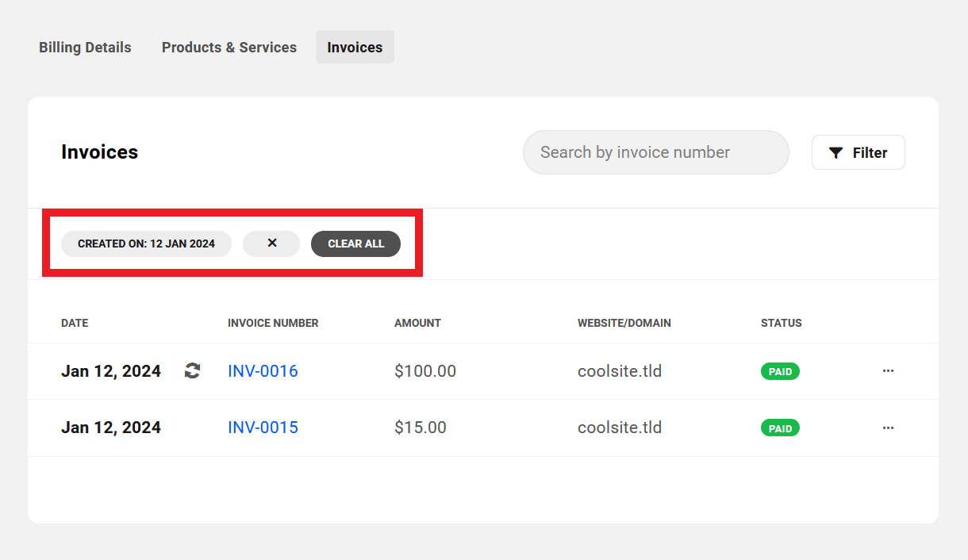Image resolution: width=968 pixels, height=560 pixels.
Task: Click the DATE column header
Action: (x=74, y=323)
